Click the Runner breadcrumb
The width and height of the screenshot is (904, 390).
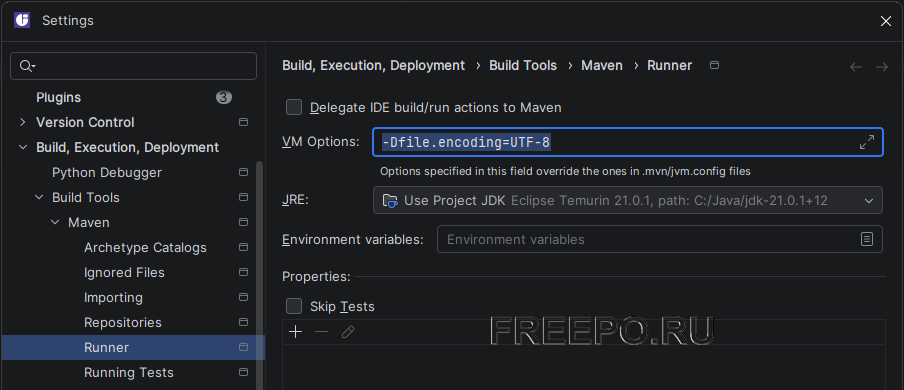point(669,65)
